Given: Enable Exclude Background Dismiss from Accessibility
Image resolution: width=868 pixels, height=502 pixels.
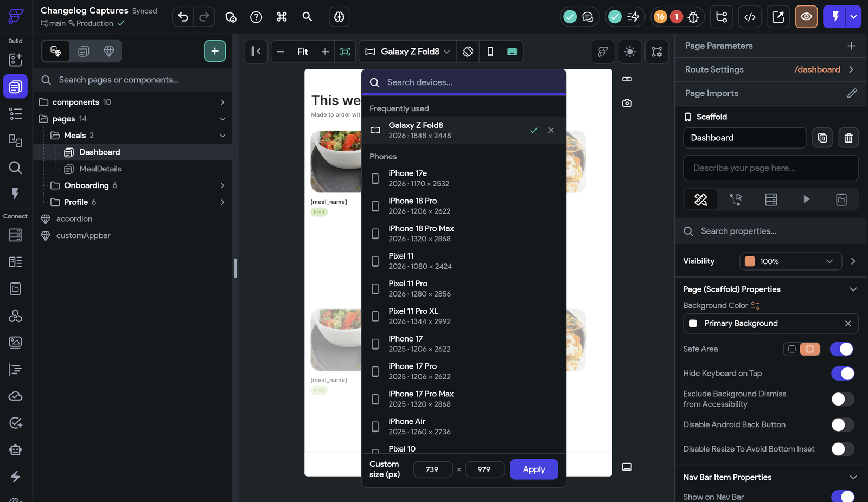Looking at the screenshot, I should (843, 400).
